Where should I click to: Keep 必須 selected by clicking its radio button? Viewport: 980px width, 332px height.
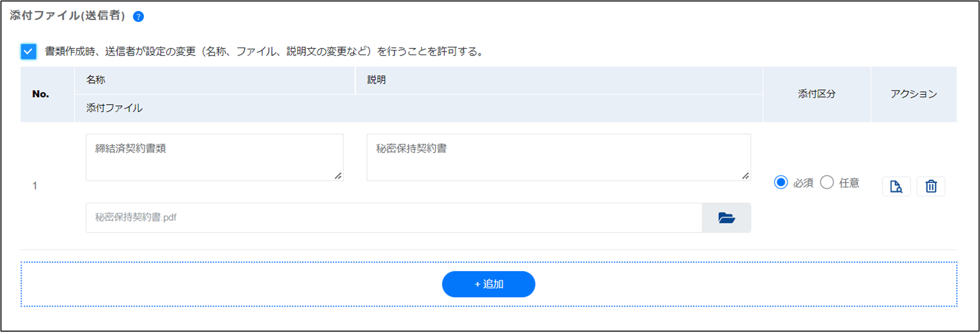782,182
